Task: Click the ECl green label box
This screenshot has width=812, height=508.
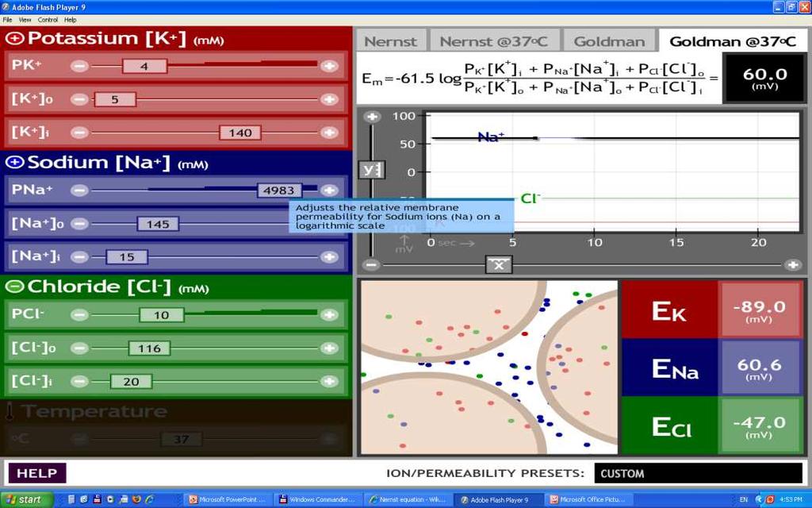Action: (x=669, y=425)
